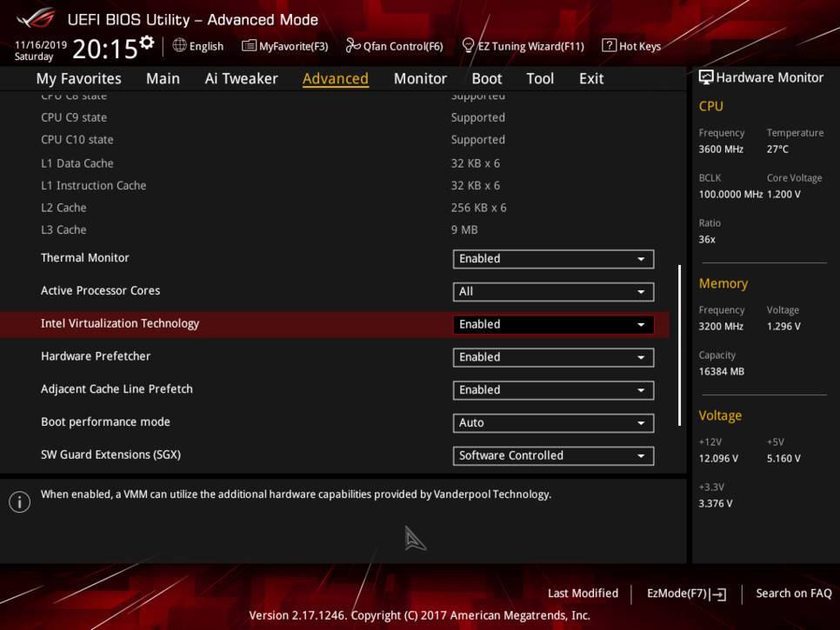This screenshot has height=630, width=840.
Task: Click the 11/16/2019 date text
Action: point(41,45)
